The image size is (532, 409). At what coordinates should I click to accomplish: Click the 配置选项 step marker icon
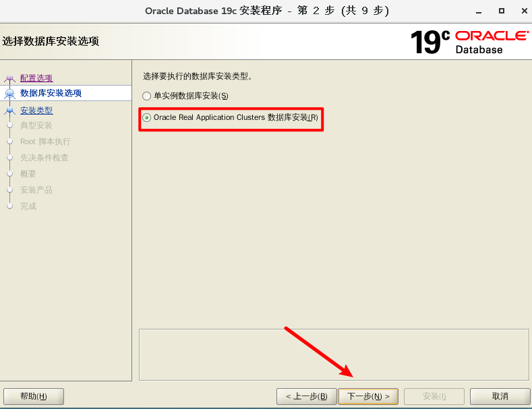click(x=9, y=78)
